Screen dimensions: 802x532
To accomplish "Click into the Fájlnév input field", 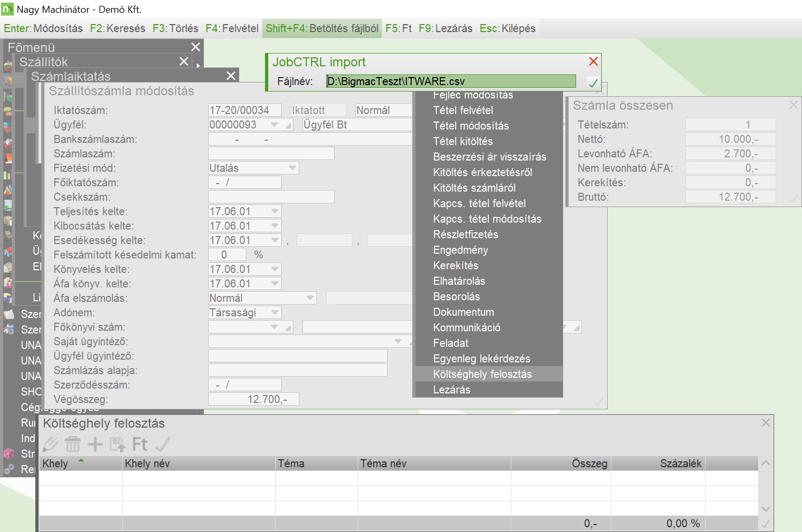I will pyautogui.click(x=450, y=81).
